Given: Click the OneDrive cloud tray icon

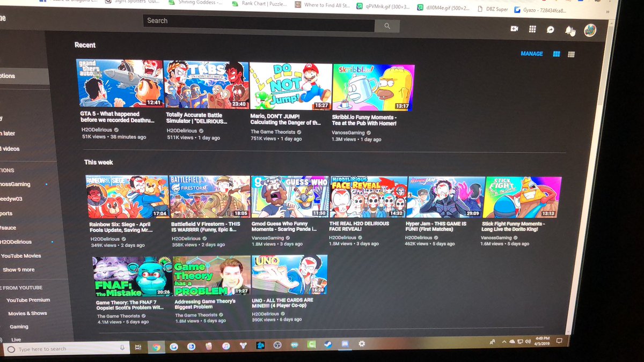Looking at the screenshot, I should 511,341.
